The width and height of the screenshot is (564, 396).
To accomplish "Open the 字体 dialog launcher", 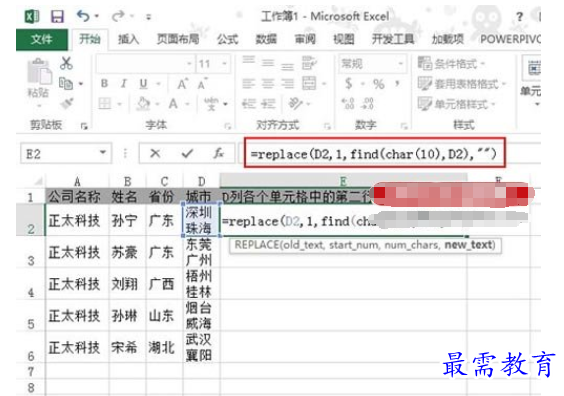I will click(228, 126).
